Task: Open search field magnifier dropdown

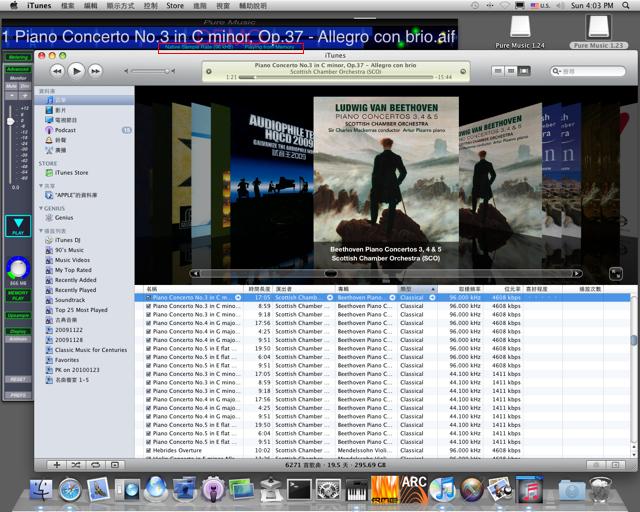Action: point(556,71)
